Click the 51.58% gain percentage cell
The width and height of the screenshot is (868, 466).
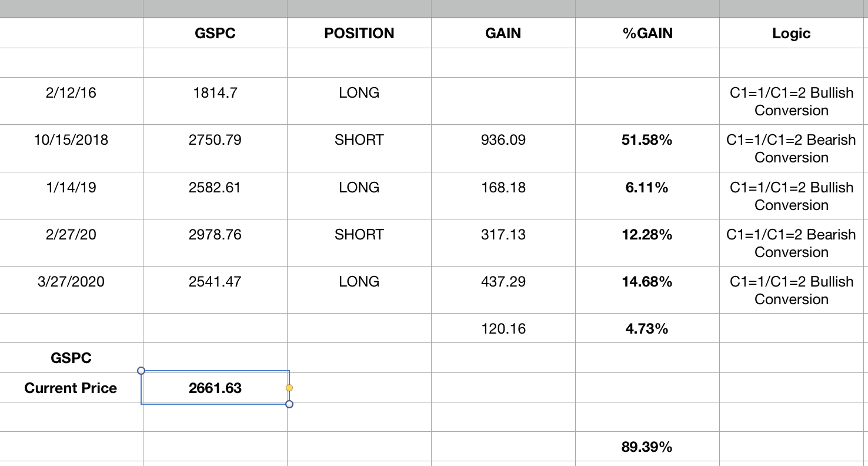click(647, 140)
